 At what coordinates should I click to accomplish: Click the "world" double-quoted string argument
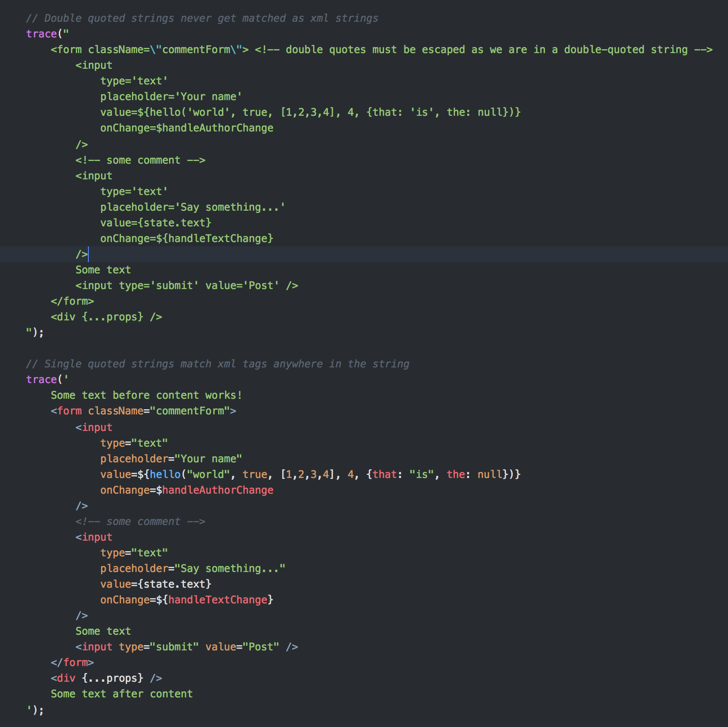point(209,475)
